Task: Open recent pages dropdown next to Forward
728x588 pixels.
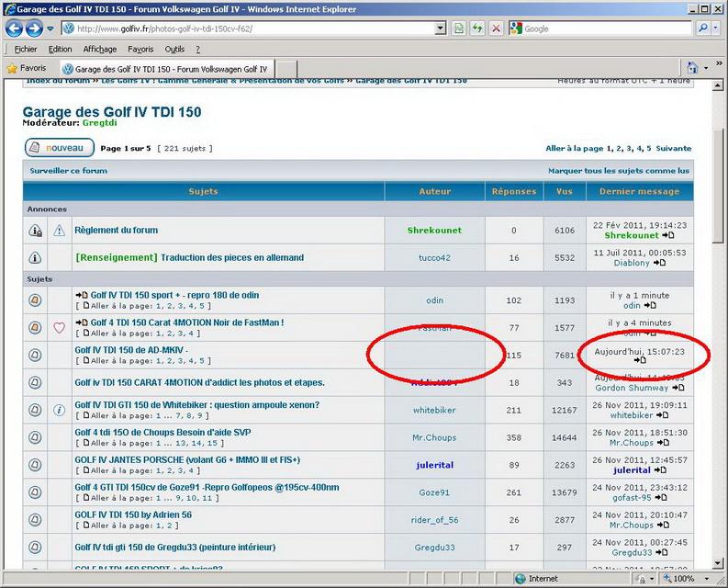Action: pos(50,28)
